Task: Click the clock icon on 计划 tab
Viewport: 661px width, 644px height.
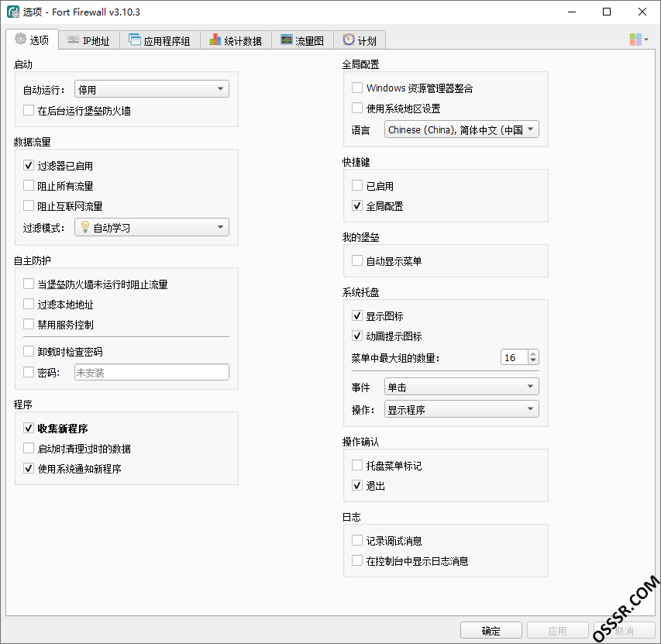Action: [x=349, y=40]
